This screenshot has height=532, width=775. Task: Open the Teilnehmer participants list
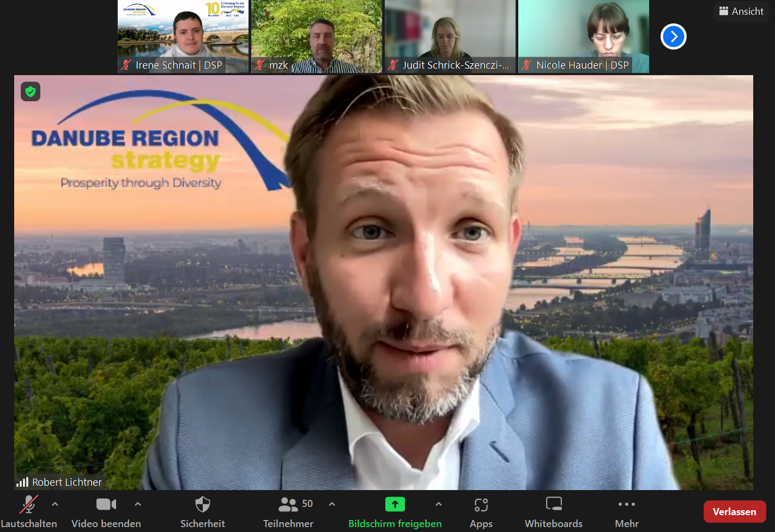pyautogui.click(x=288, y=511)
